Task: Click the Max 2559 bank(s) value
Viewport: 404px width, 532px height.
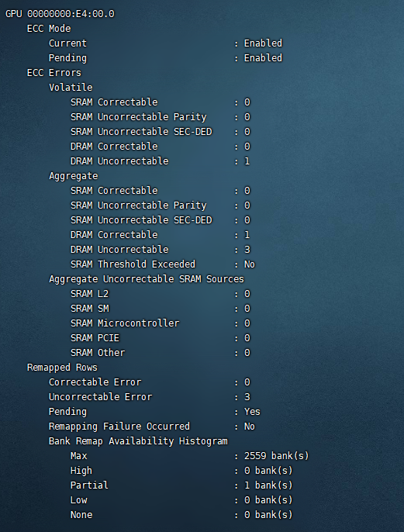Action: (277, 456)
